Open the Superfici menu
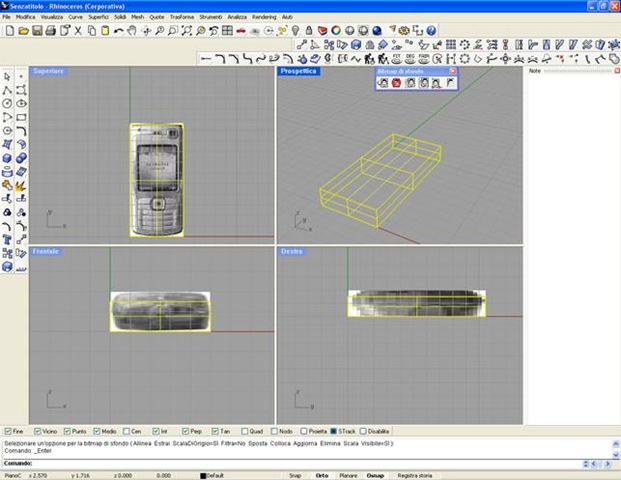The height and width of the screenshot is (480, 621). 98,17
